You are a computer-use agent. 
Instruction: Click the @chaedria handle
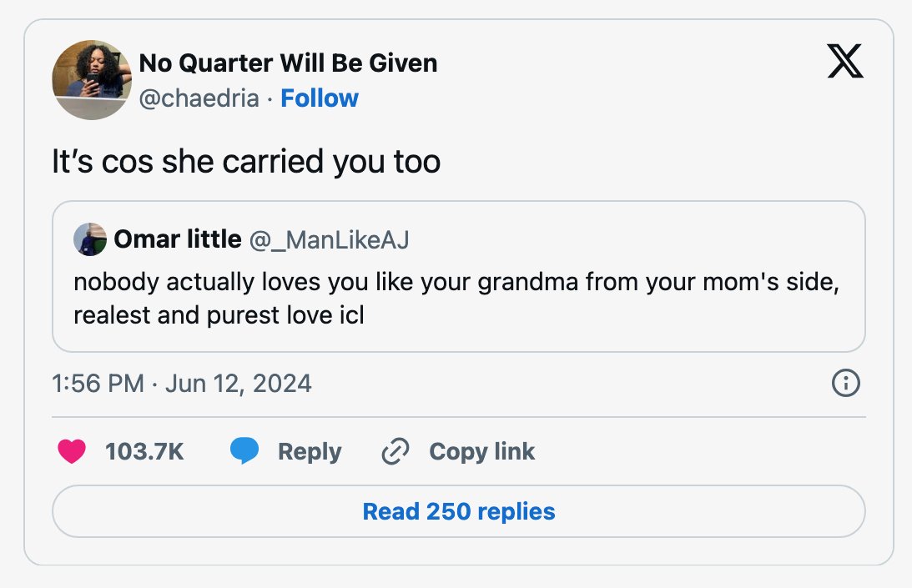(x=199, y=98)
